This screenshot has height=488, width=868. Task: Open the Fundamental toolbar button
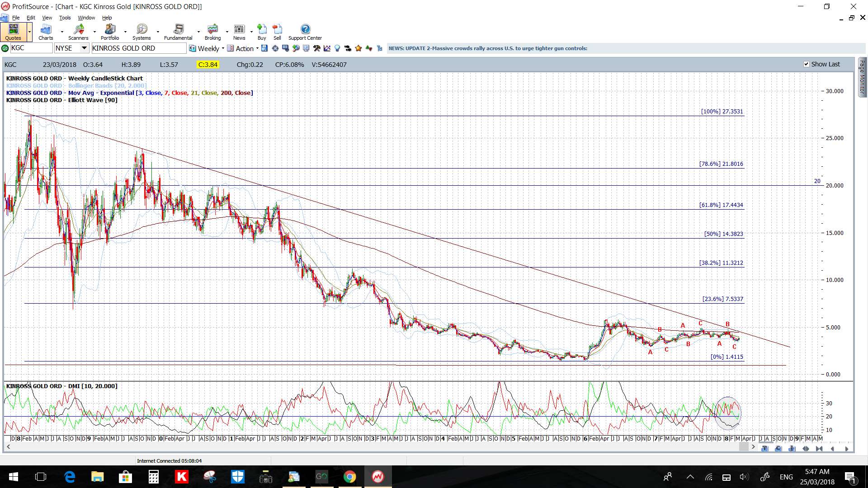178,32
